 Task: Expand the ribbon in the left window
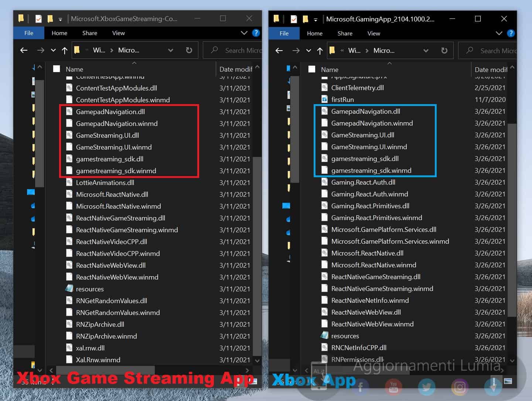pos(244,33)
